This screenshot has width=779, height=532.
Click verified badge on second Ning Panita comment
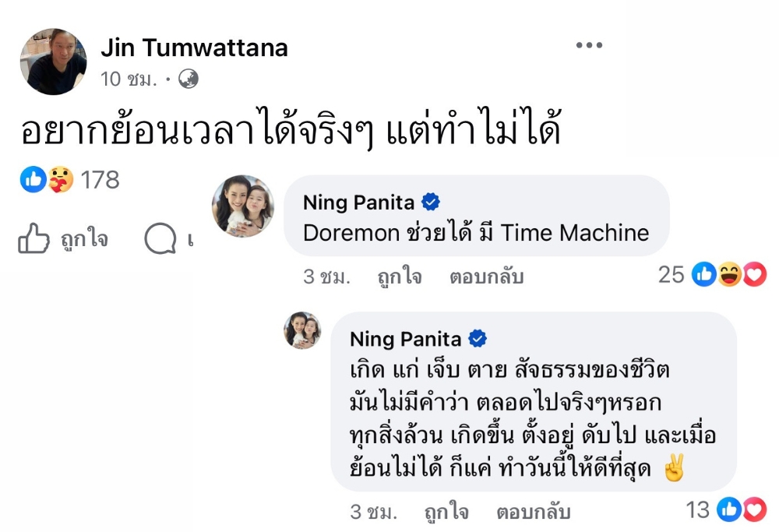[x=478, y=339]
